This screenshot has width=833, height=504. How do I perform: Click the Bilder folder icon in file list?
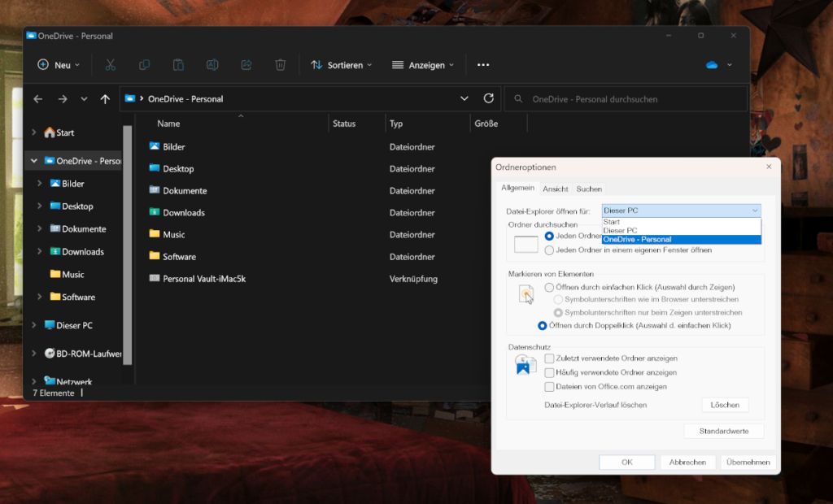pos(154,146)
